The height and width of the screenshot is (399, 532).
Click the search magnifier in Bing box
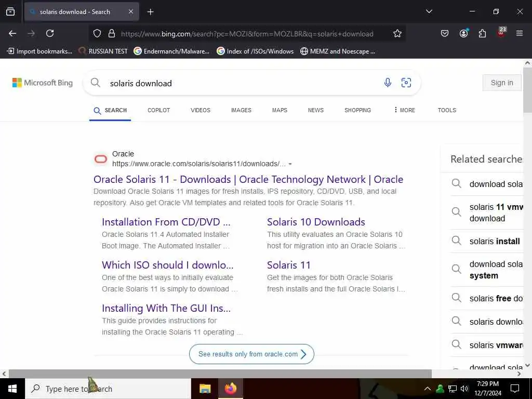coord(96,83)
